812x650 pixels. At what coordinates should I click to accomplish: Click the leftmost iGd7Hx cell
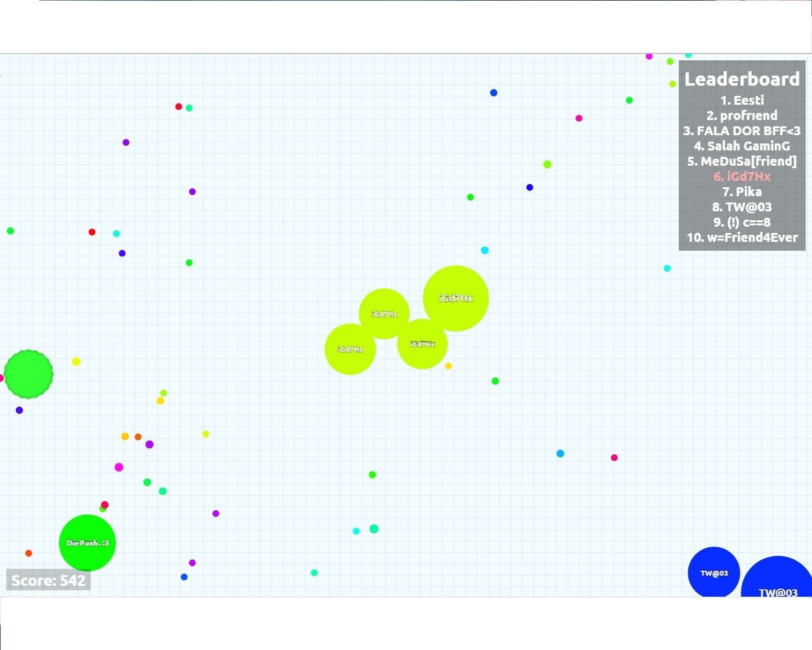click(x=350, y=350)
